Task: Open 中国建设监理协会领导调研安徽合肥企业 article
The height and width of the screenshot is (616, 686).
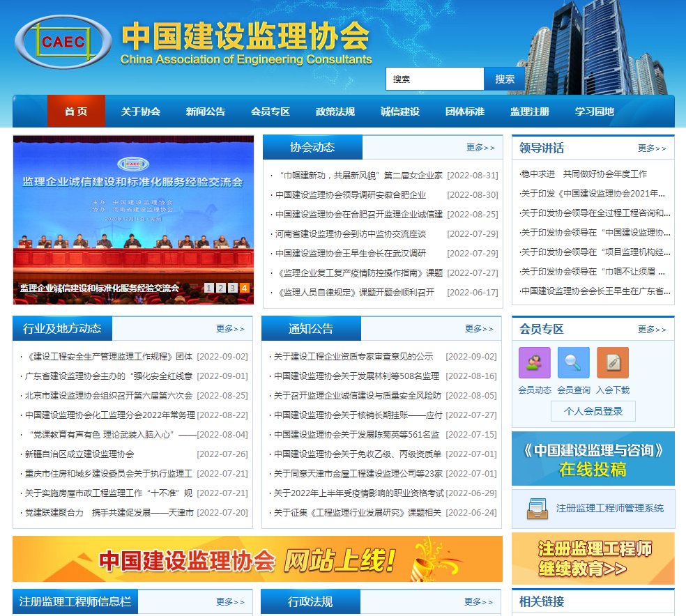Action: 351,195
